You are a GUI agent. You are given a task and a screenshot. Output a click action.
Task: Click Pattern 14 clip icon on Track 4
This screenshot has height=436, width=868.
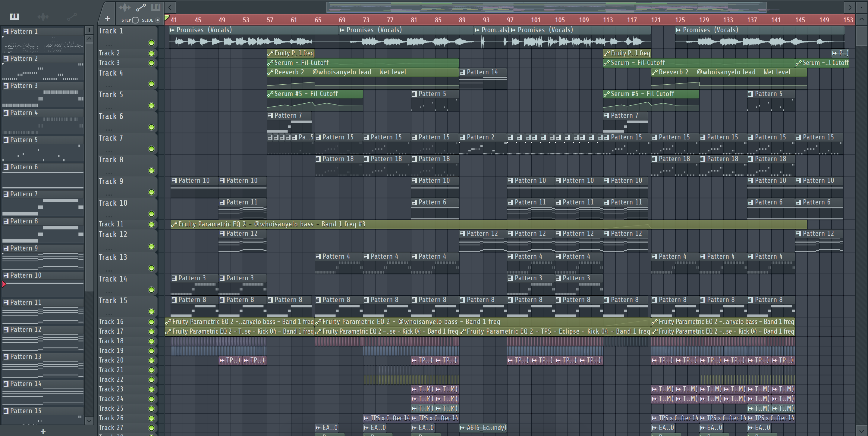pyautogui.click(x=463, y=72)
